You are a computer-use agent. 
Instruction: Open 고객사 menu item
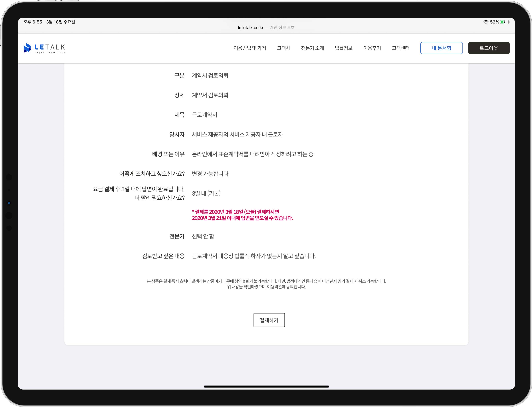[283, 48]
